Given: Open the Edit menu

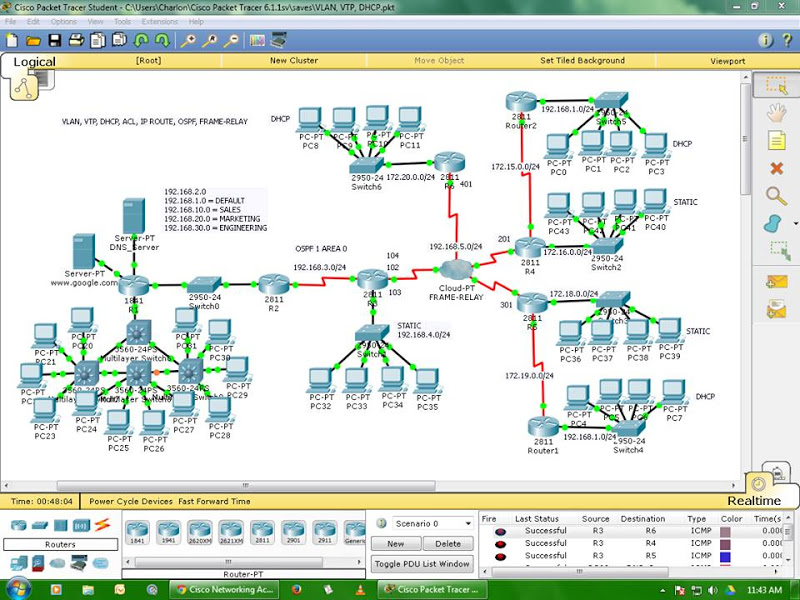Looking at the screenshot, I should tap(33, 21).
